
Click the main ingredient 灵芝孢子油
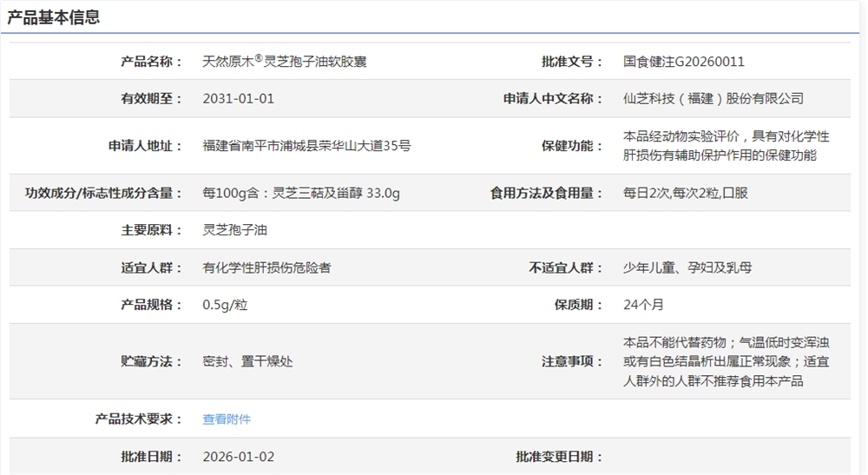coord(234,230)
